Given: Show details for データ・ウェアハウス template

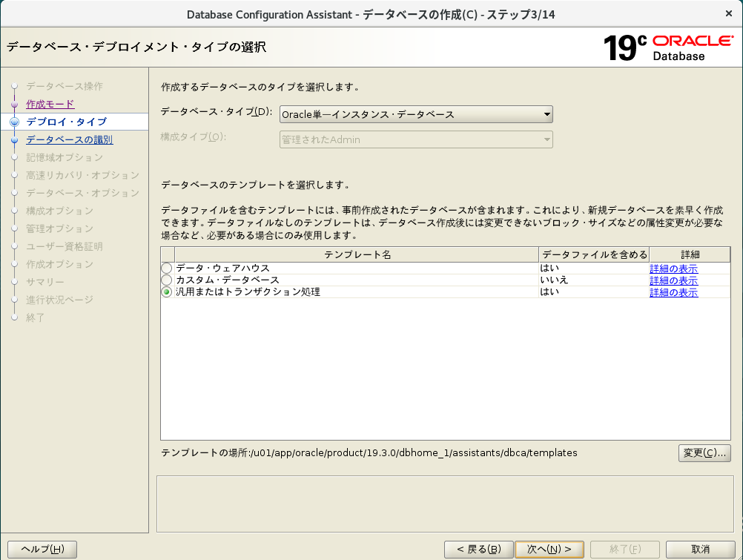Looking at the screenshot, I should point(673,269).
